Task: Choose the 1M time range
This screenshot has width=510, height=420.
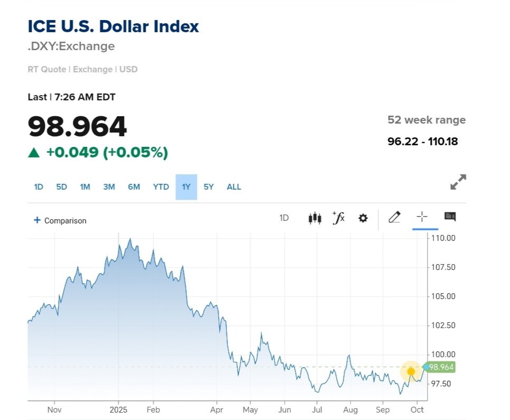Action: click(85, 187)
